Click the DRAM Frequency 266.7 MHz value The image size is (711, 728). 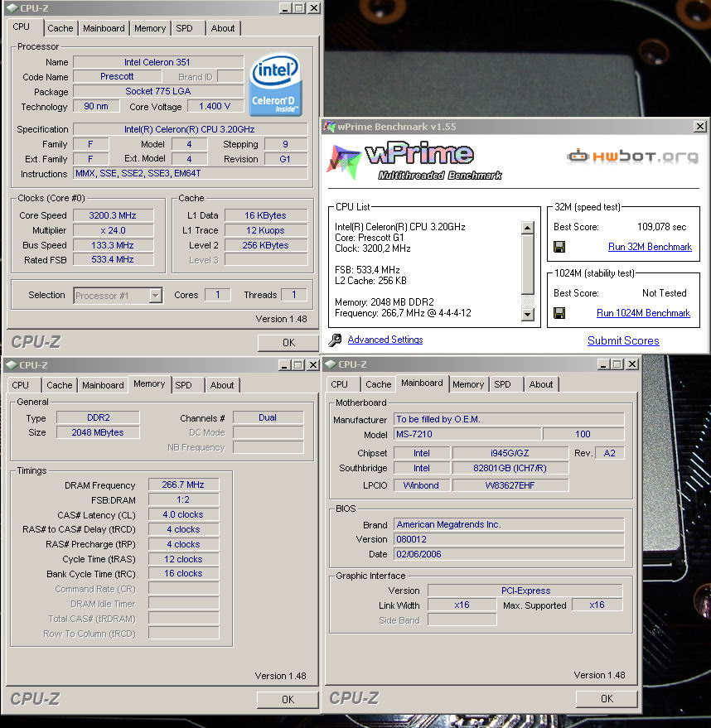point(183,485)
